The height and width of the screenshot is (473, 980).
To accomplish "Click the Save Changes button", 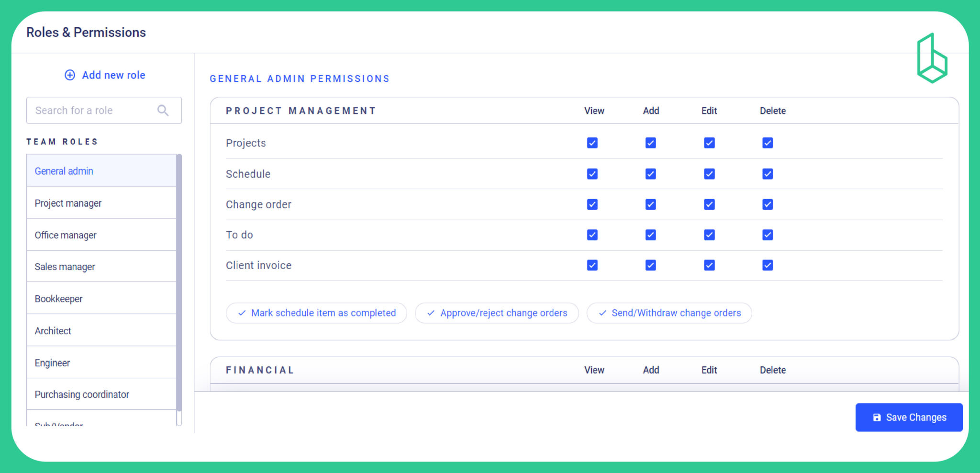I will [x=909, y=417].
